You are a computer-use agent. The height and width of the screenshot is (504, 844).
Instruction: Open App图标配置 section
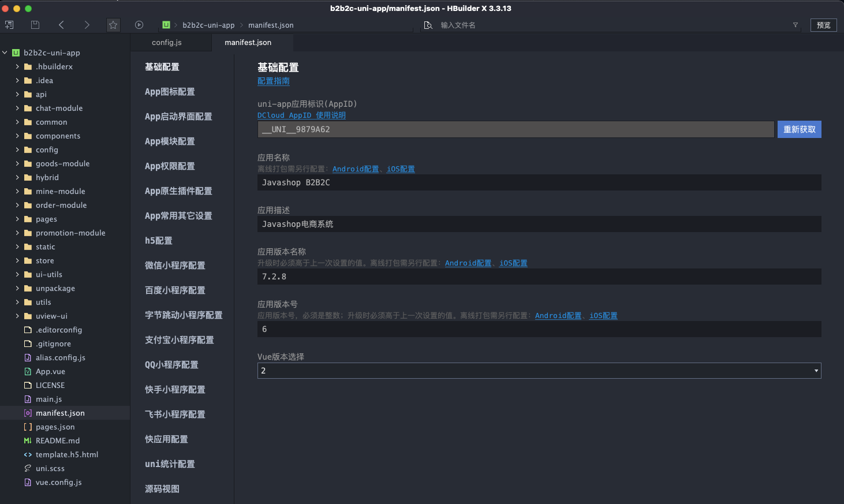(170, 91)
